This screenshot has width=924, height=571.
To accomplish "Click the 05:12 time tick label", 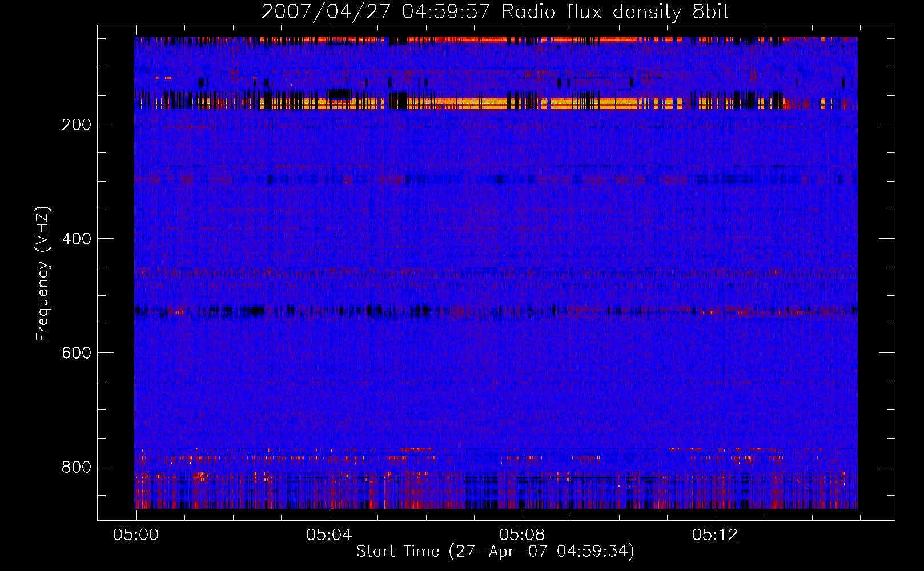I will pos(715,534).
